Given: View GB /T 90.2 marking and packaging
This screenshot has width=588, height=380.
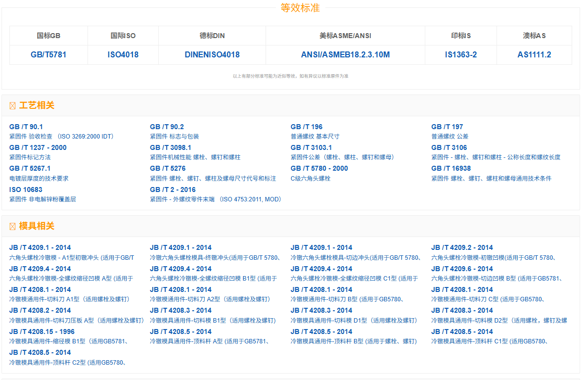Looking at the screenshot, I should [x=167, y=127].
